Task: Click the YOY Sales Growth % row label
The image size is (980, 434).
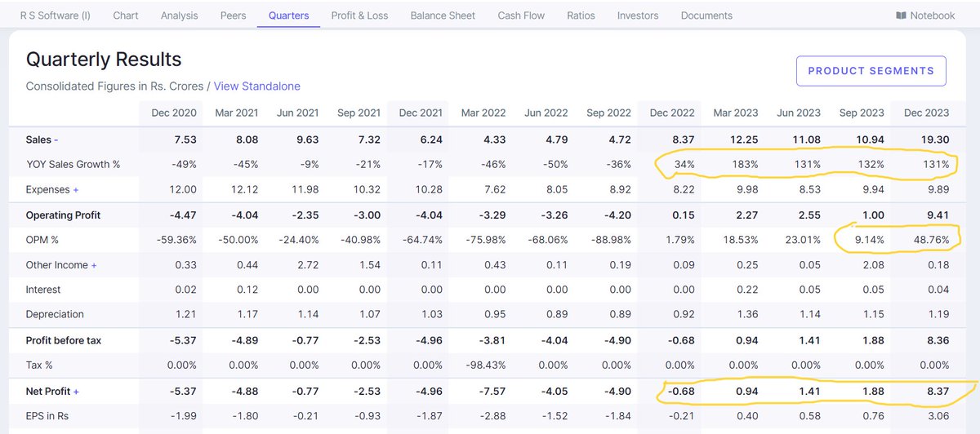Action: click(73, 164)
